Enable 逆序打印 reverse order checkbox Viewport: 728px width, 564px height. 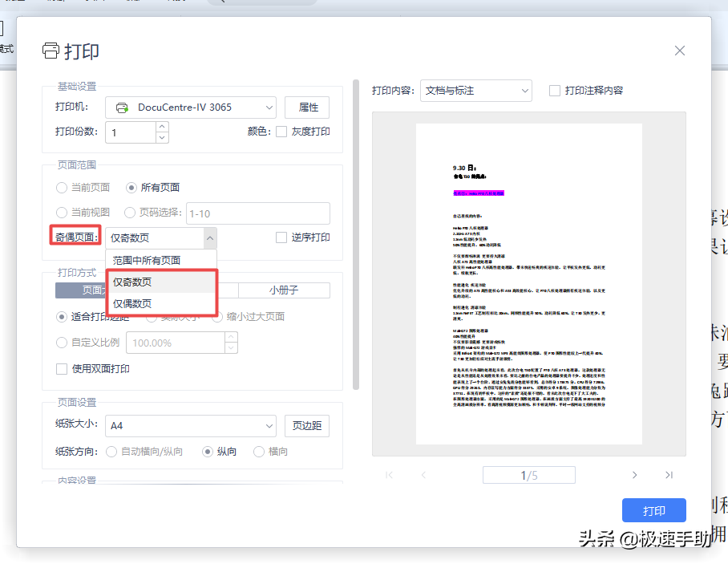coord(281,237)
